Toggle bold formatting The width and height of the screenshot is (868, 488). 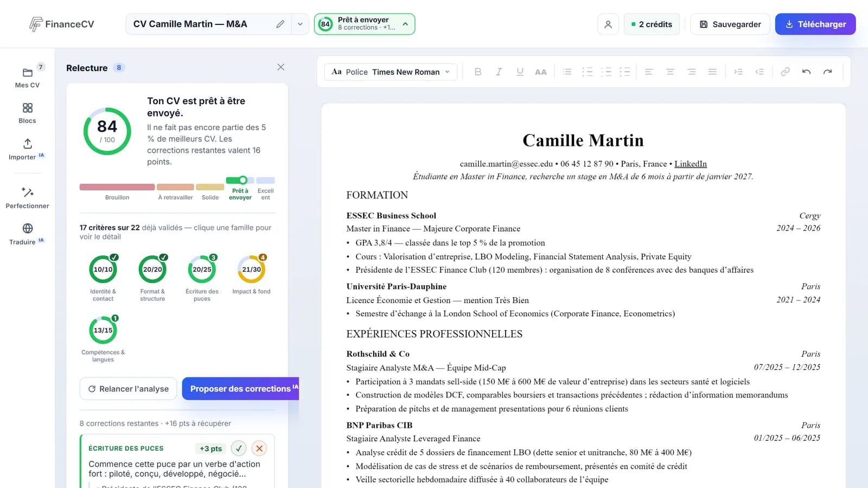[x=478, y=72]
